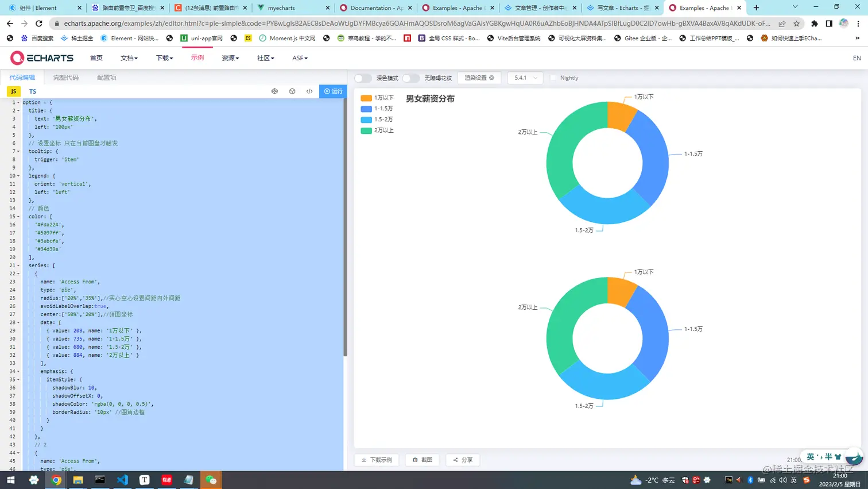
Task: Toggle the 2万以上 legend item
Action: (377, 130)
